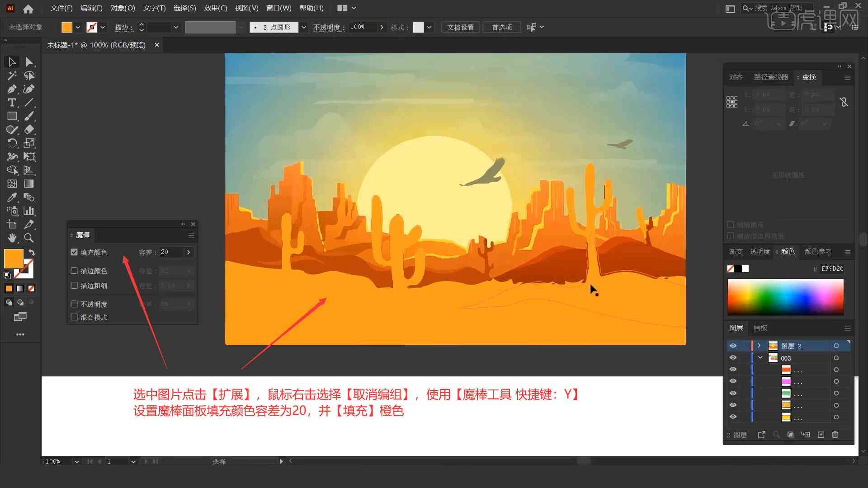This screenshot has height=488, width=868.
Task: Toggle visibility of 003 layer
Action: click(733, 357)
